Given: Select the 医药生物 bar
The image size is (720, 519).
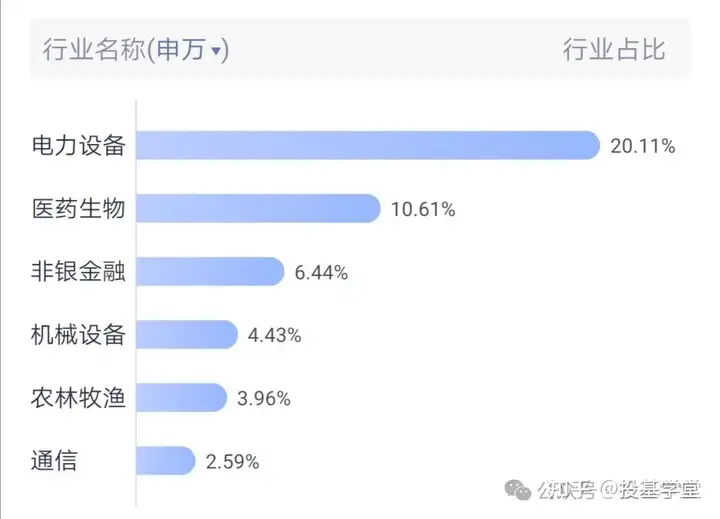Looking at the screenshot, I should [258, 208].
